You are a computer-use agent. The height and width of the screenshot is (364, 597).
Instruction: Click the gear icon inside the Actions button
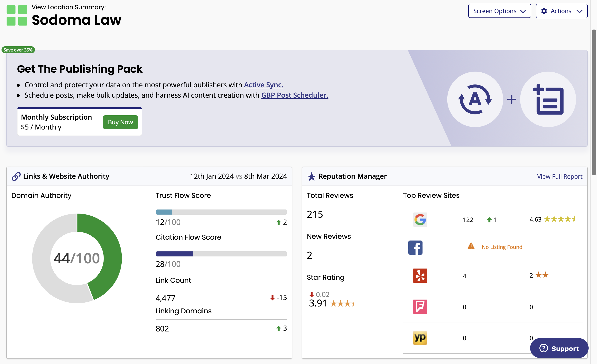[544, 11]
